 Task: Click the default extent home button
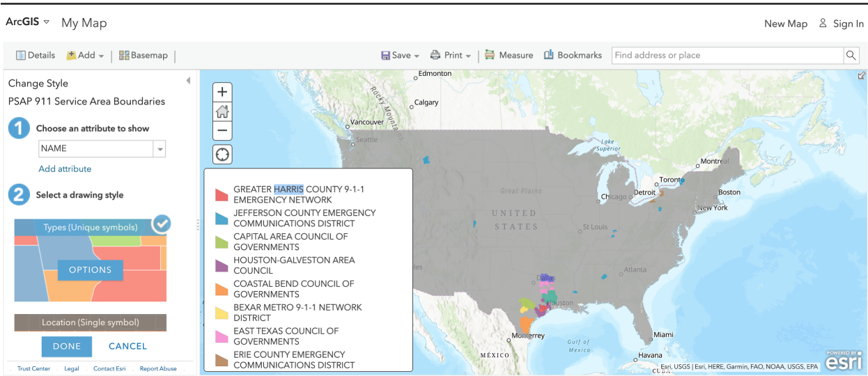(x=222, y=111)
